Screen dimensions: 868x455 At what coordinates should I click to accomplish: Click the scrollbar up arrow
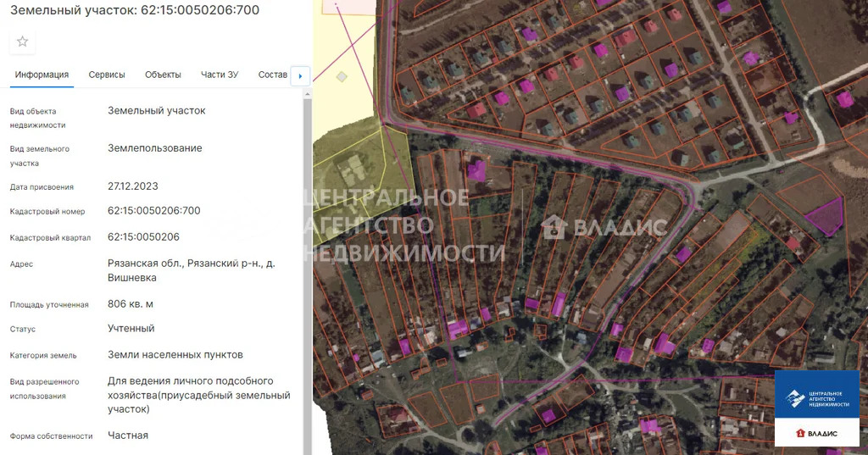click(x=308, y=95)
